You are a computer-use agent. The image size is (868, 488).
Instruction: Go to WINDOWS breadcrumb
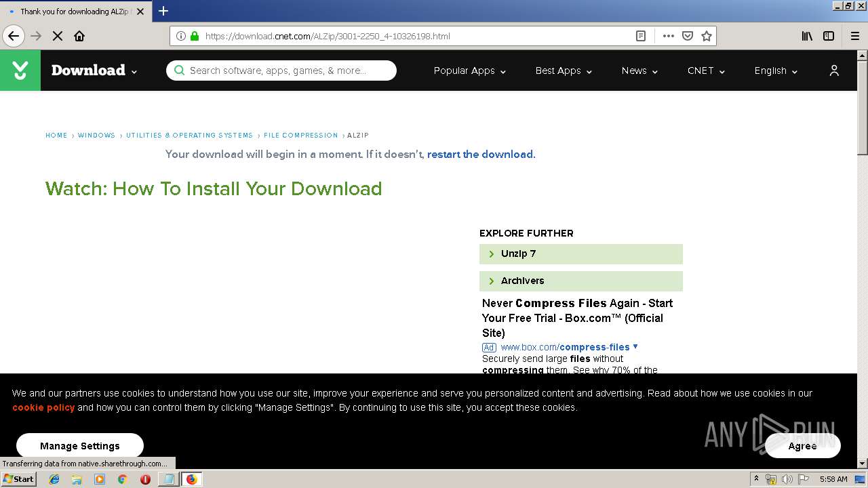[96, 136]
